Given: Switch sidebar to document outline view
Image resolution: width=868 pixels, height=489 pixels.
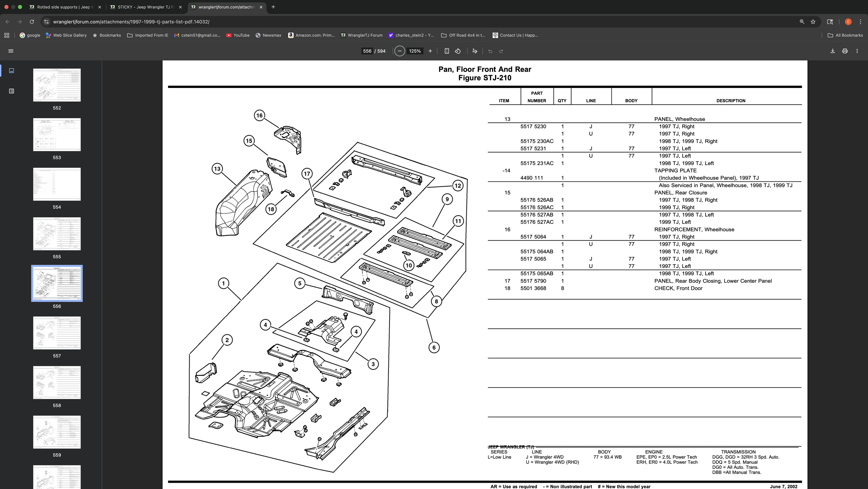Looking at the screenshot, I should 11,91.
